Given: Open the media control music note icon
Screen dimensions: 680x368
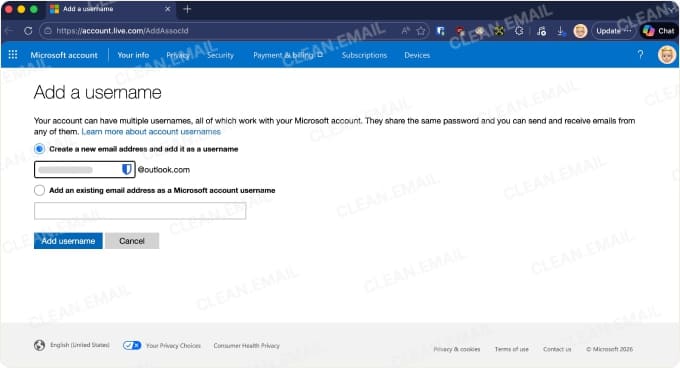Looking at the screenshot, I should point(541,31).
